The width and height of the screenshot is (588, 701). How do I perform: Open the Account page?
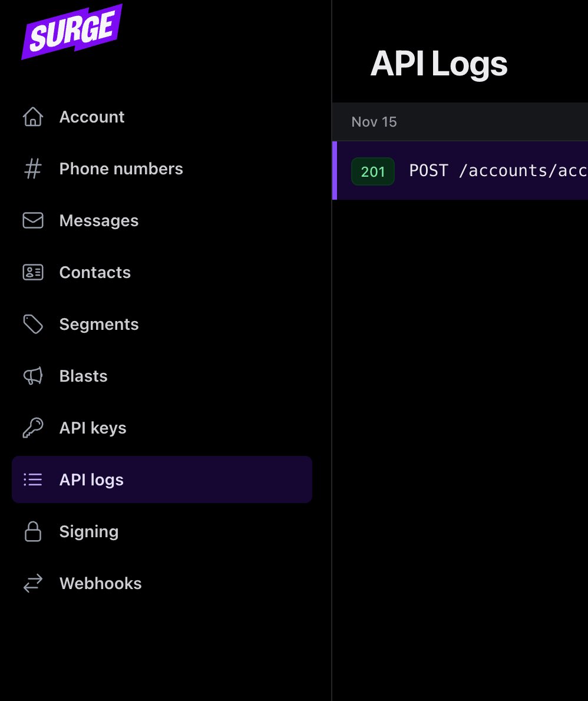(x=162, y=117)
